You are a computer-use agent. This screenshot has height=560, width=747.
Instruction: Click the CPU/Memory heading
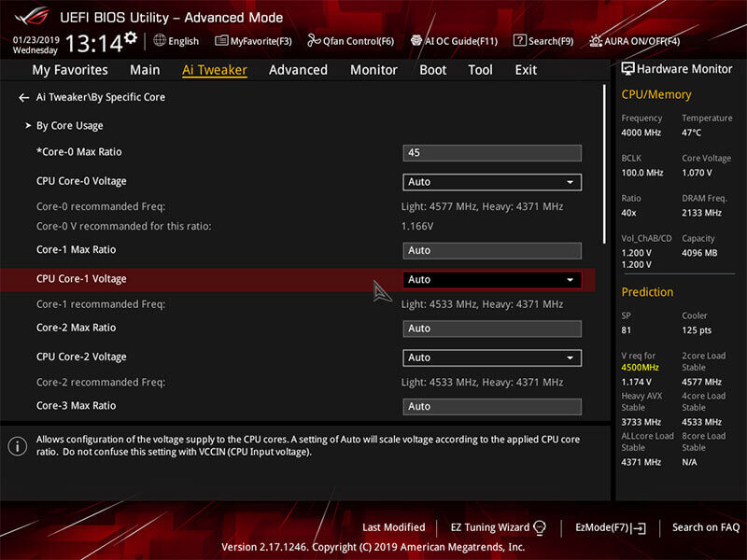pos(656,95)
